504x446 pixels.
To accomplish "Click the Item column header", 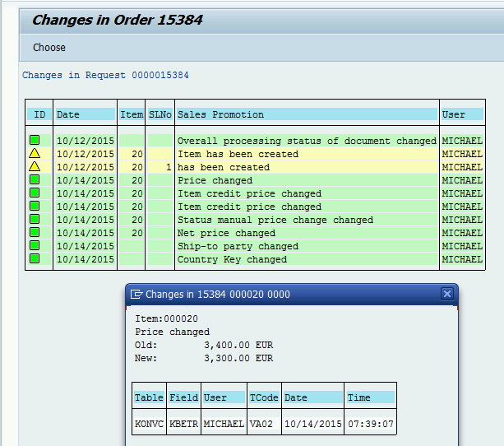I will (x=132, y=114).
